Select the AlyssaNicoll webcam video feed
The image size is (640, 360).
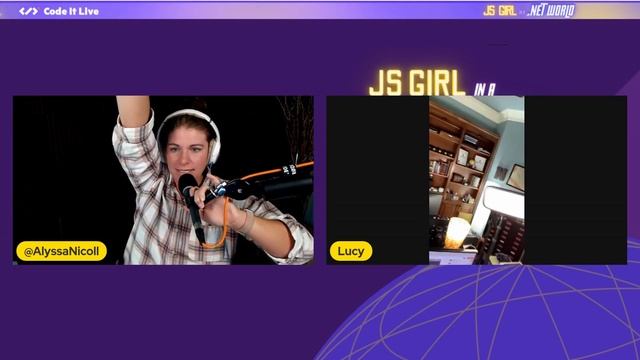tap(163, 180)
